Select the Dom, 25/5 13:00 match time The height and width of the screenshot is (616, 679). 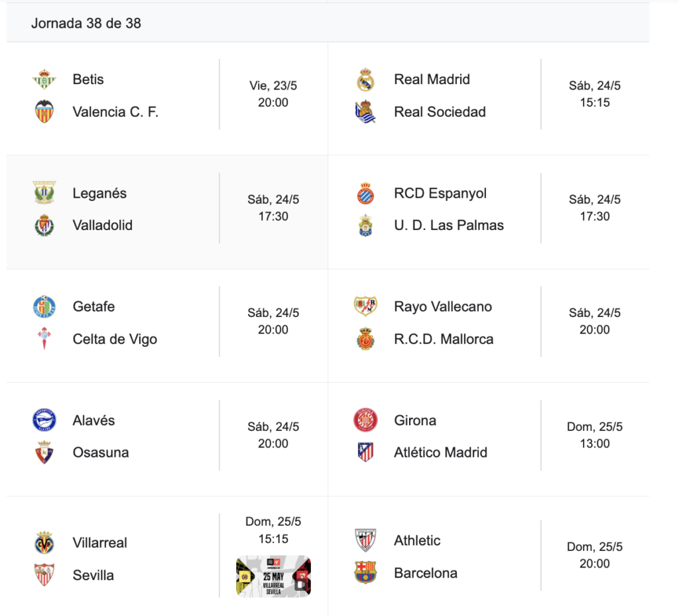(595, 435)
